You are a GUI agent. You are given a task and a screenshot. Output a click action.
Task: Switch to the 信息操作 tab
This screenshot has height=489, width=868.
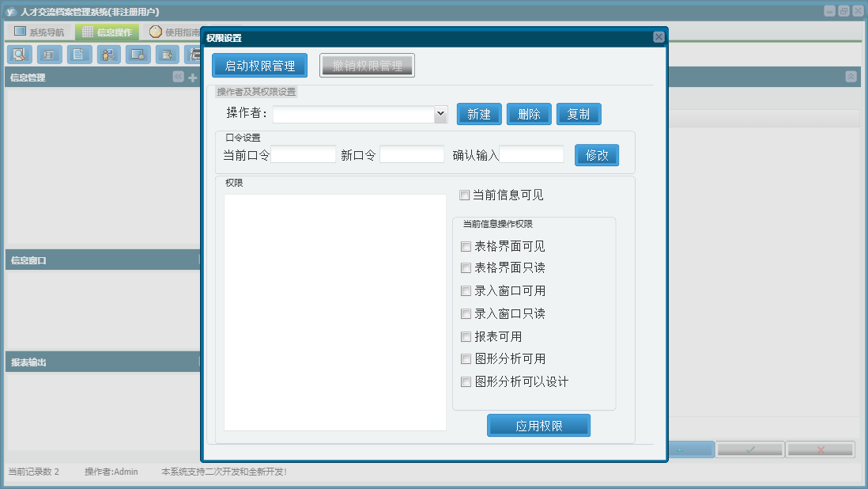108,32
